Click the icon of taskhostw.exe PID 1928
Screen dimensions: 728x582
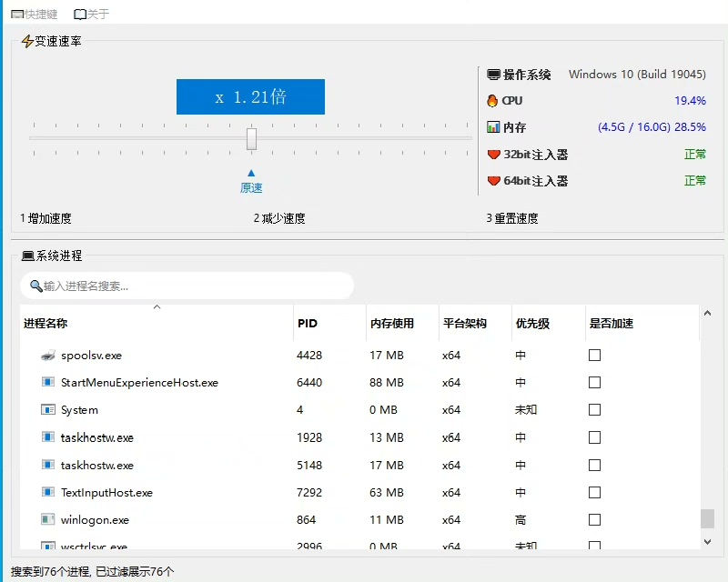(x=48, y=437)
